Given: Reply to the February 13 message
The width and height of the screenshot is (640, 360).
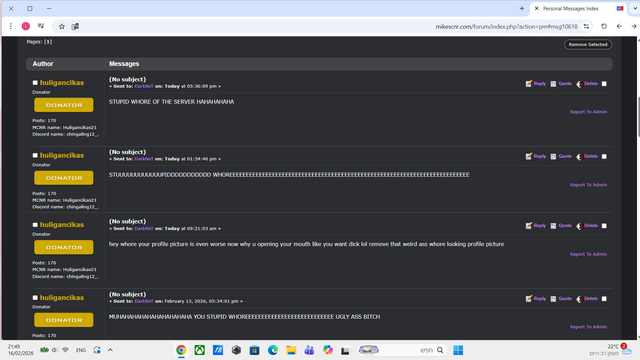Looking at the screenshot, I should click(x=536, y=299).
